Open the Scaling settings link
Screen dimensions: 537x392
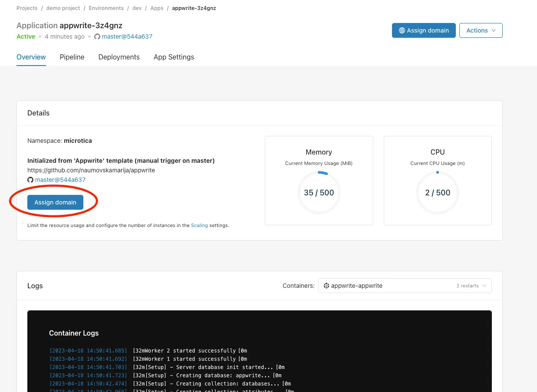coord(199,225)
